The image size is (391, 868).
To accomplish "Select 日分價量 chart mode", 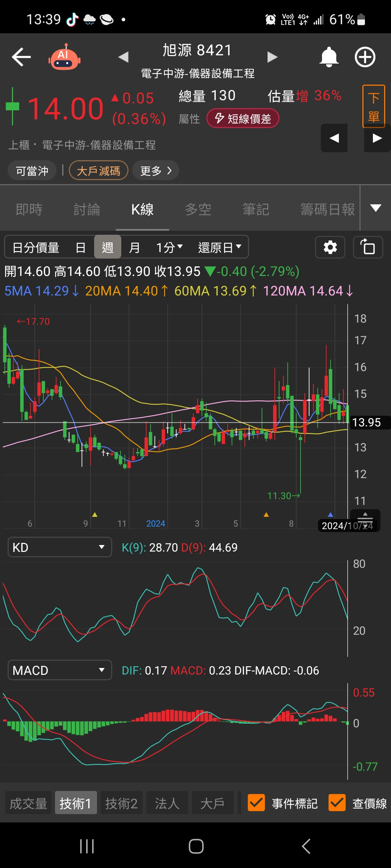I will 36,247.
